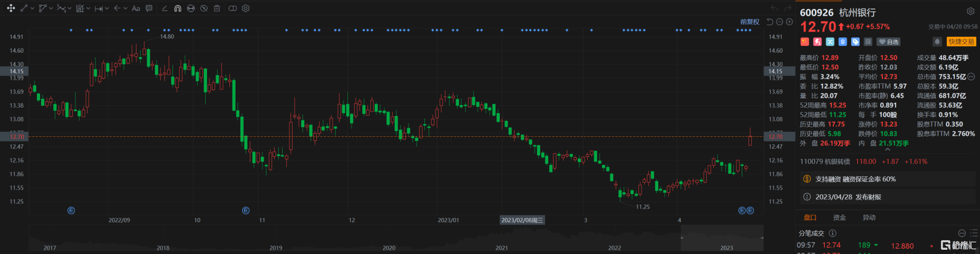The image size is (980, 254).
Task: Open the trend line tool dropdown
Action: [x=33, y=8]
